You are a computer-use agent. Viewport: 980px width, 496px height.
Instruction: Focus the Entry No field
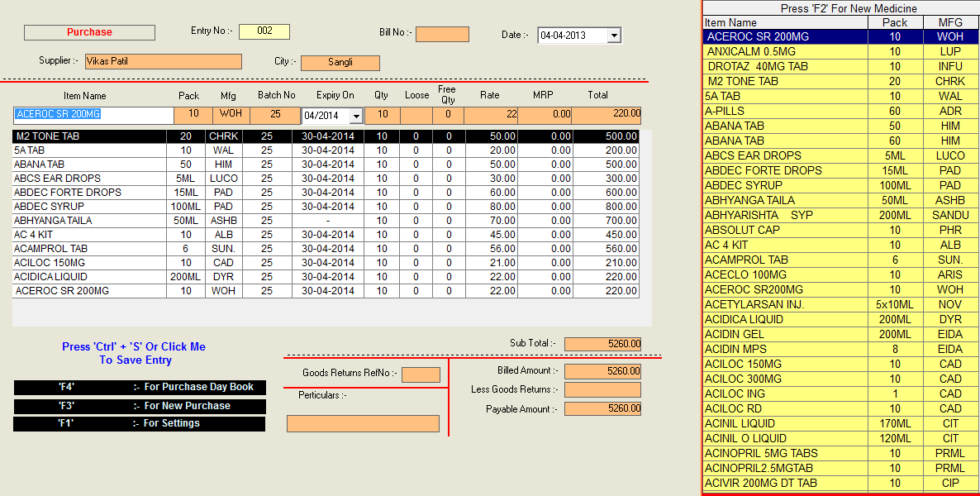pos(264,31)
